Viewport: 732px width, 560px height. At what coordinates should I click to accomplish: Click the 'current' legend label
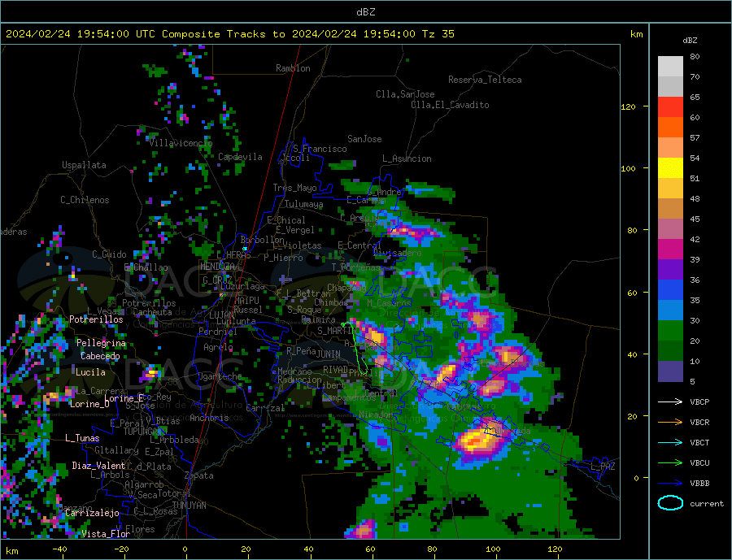point(707,504)
